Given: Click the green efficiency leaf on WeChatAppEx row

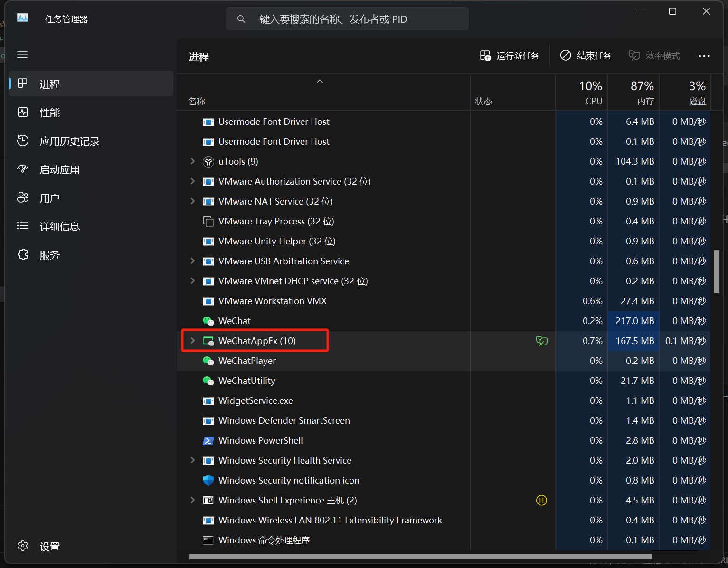Looking at the screenshot, I should coord(541,341).
